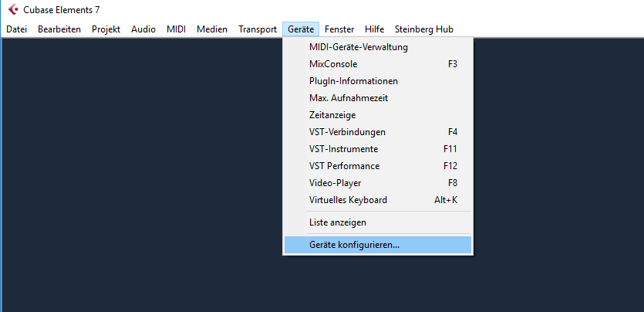
Task: Open the Audio menu
Action: coord(143,29)
